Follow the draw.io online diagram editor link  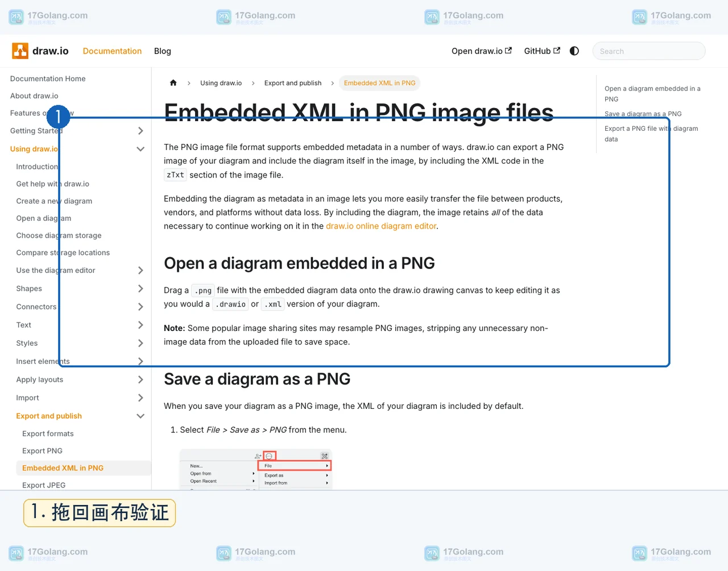(x=381, y=226)
